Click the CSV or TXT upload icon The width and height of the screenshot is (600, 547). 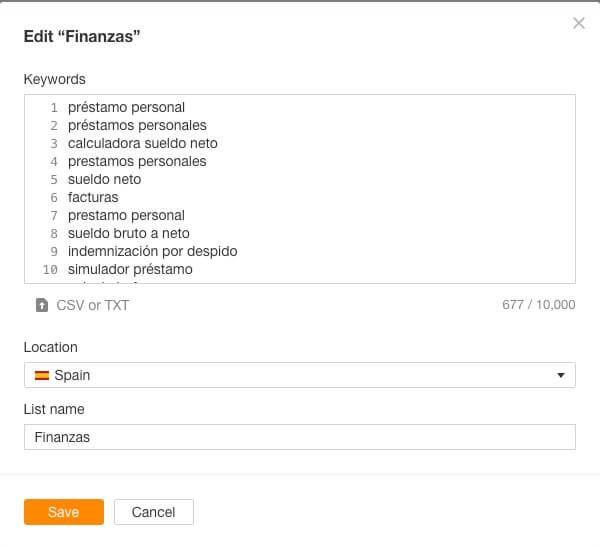42,305
